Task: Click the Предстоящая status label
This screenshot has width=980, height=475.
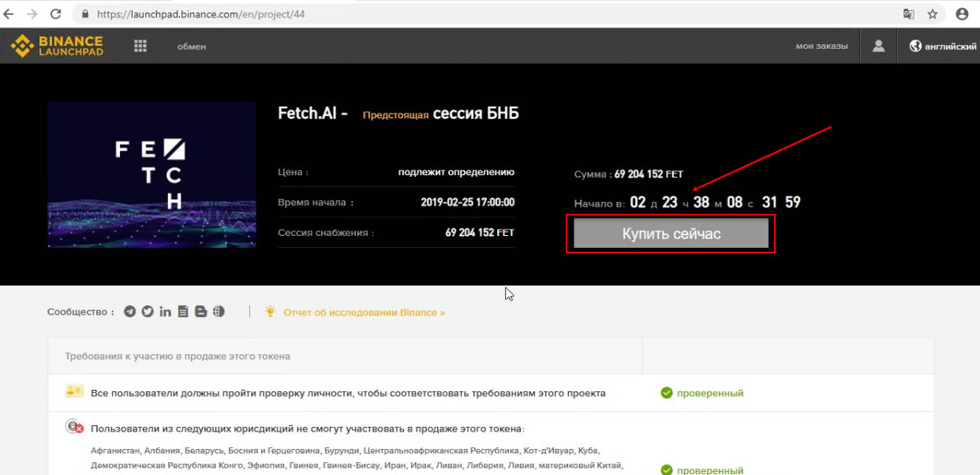Action: pyautogui.click(x=395, y=114)
